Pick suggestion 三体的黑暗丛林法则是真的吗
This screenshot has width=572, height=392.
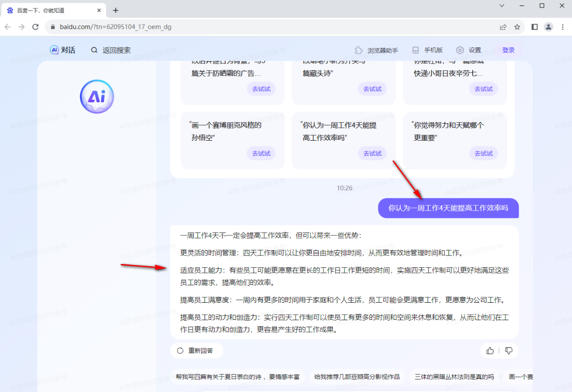tap(454, 377)
